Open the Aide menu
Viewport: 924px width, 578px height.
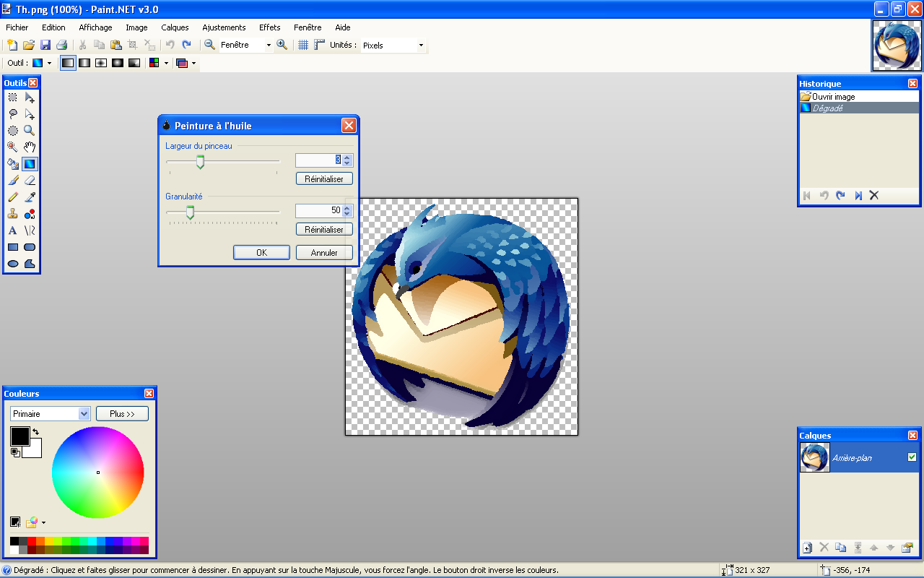pyautogui.click(x=343, y=27)
